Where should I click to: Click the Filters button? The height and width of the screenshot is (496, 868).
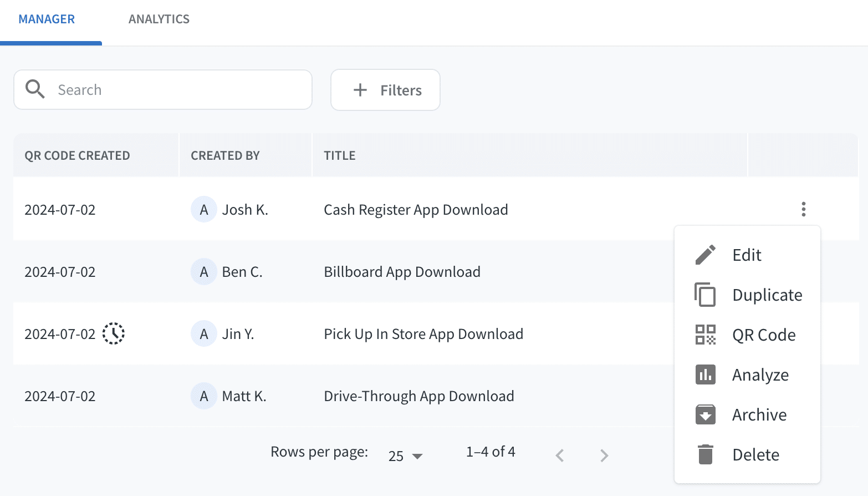[x=385, y=90]
